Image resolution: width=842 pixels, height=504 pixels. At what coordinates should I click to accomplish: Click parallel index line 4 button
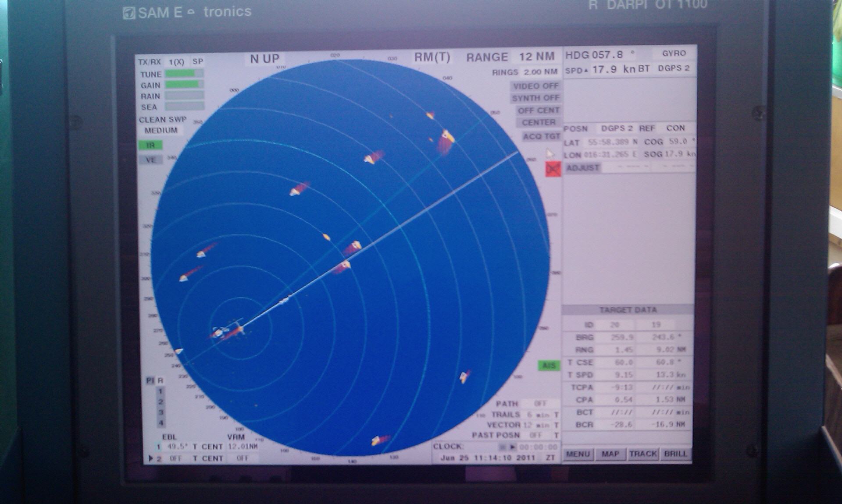161,423
